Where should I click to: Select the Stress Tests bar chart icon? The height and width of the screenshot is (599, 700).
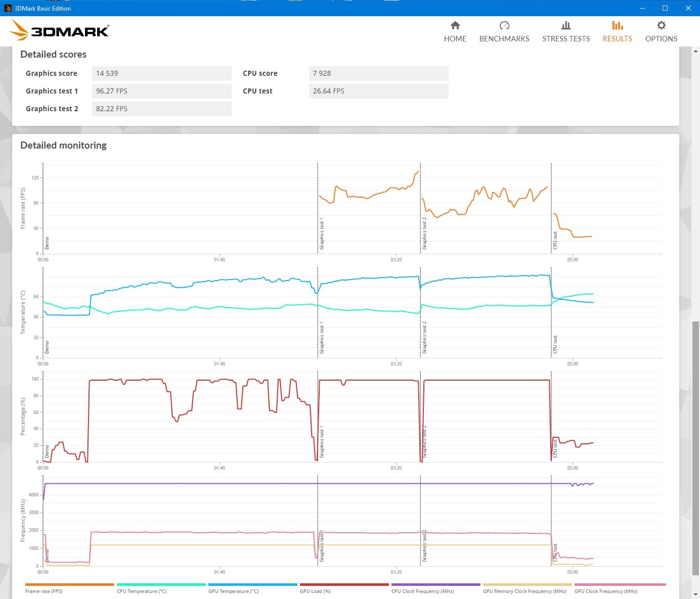coord(566,25)
